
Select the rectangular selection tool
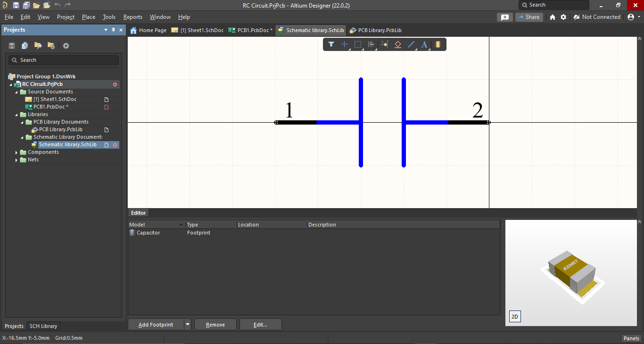(357, 44)
